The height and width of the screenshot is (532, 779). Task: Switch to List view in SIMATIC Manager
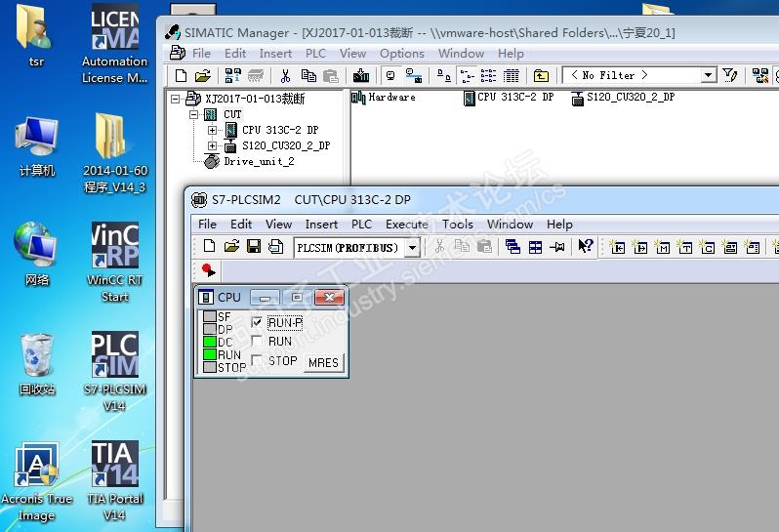488,75
